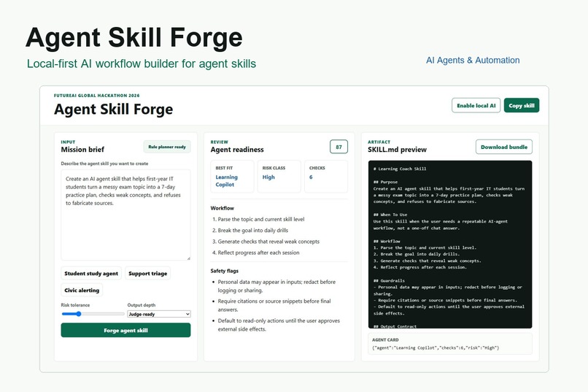This screenshot has width=588, height=392.
Task: Click the Guardrails heading in SKILL.md preview
Action: click(389, 280)
